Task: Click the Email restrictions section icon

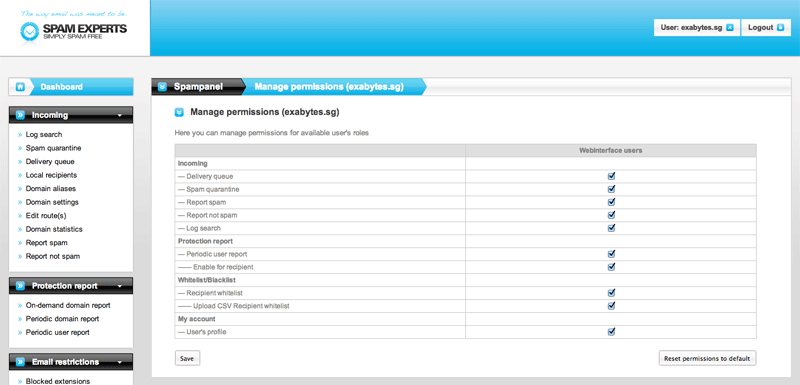Action: point(20,362)
